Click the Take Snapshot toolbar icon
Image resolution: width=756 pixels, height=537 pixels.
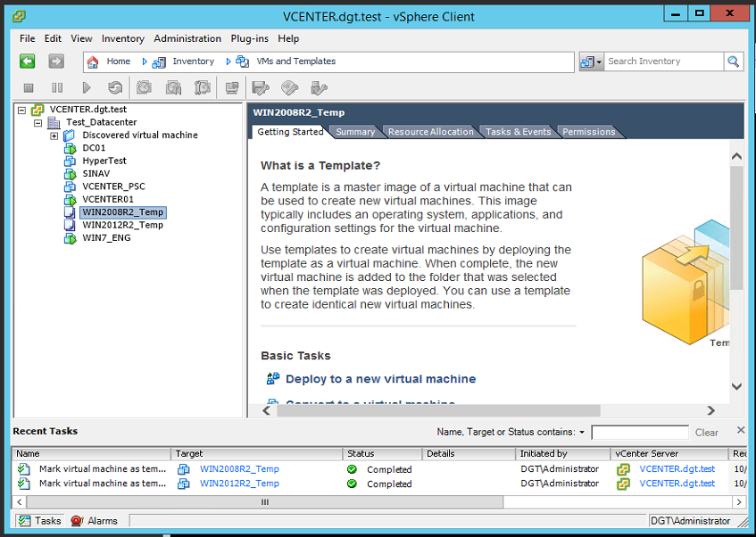(x=145, y=87)
